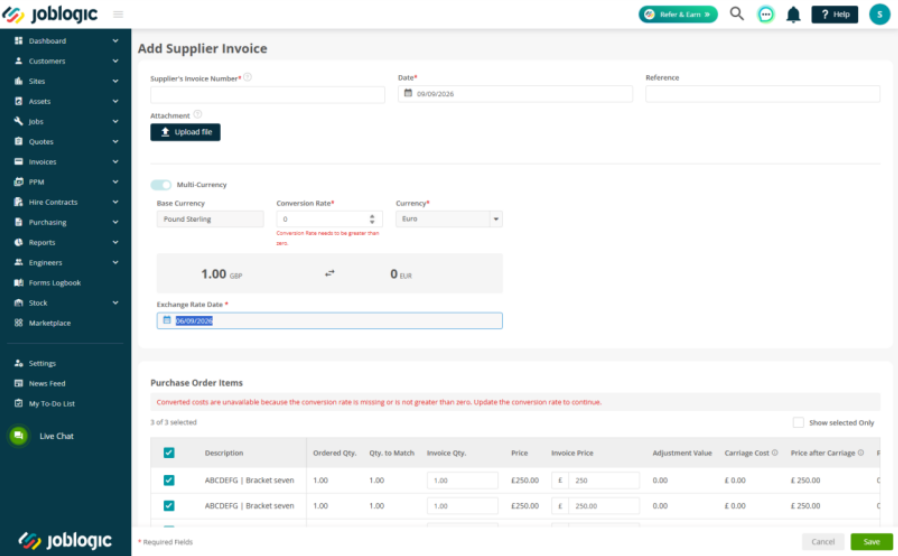Viewport: 898px width, 556px height.
Task: Expand the Purchasing menu chevron
Action: coord(115,222)
